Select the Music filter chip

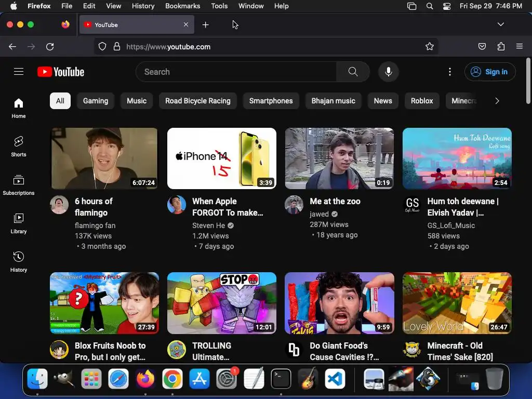[137, 101]
